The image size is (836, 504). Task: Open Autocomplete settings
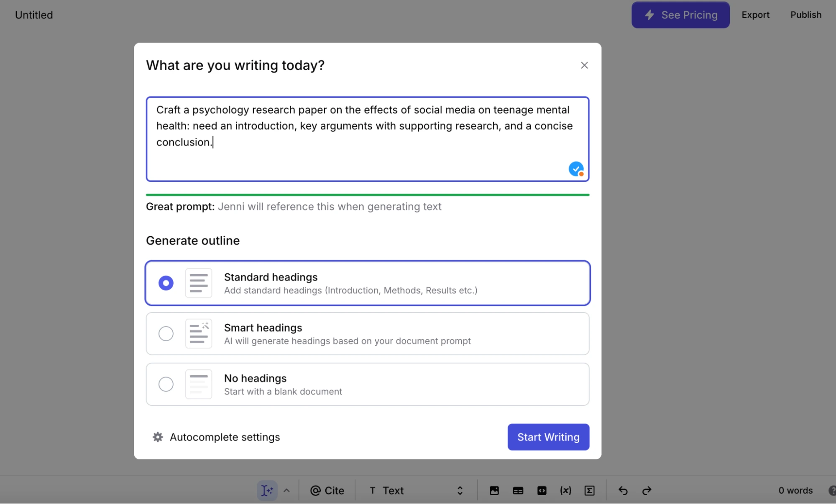click(x=216, y=437)
